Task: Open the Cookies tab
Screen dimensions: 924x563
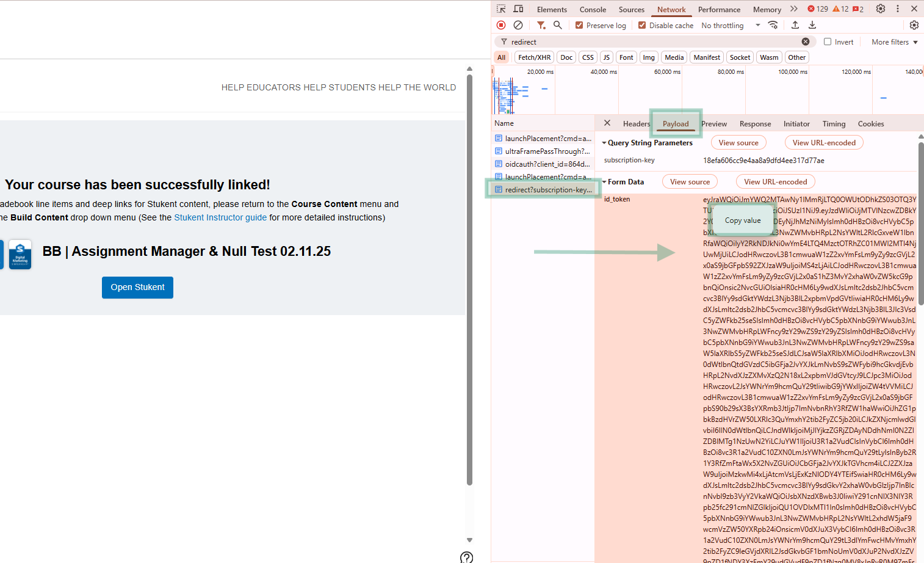Action: pos(870,123)
